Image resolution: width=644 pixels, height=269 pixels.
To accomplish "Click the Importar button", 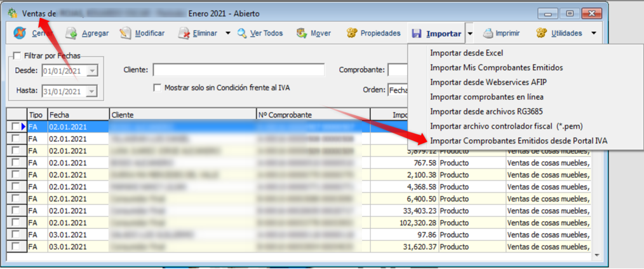I will point(437,33).
